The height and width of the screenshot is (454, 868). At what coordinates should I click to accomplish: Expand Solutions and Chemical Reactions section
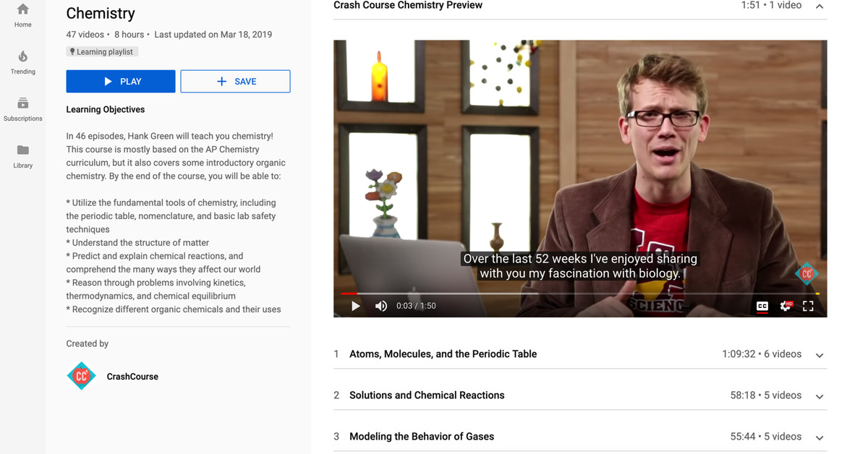[820, 396]
